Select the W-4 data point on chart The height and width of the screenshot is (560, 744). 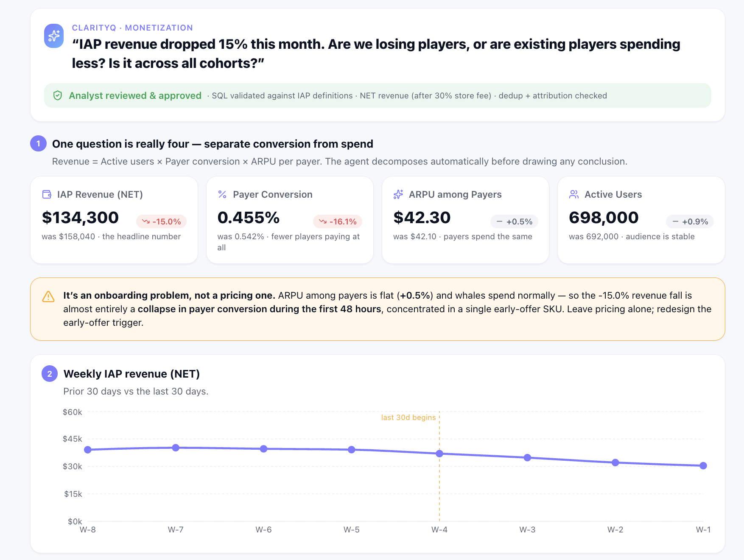click(439, 454)
